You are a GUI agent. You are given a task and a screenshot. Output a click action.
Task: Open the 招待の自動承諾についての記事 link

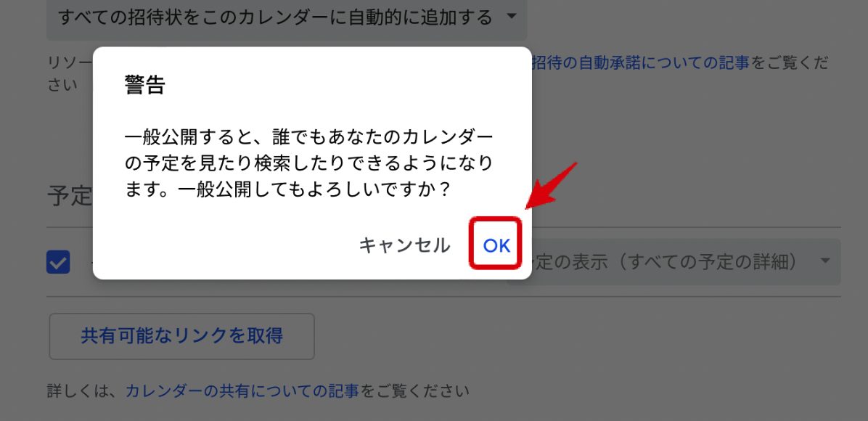641,63
